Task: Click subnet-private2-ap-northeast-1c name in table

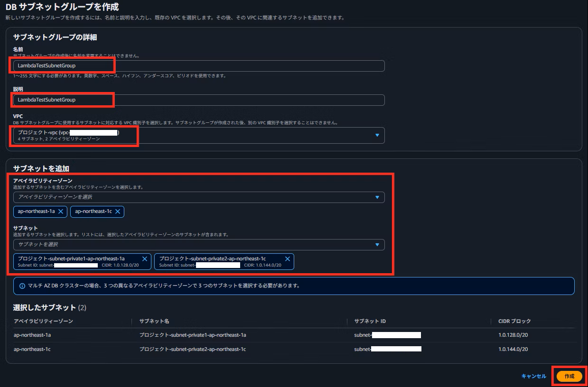Action: coord(193,350)
